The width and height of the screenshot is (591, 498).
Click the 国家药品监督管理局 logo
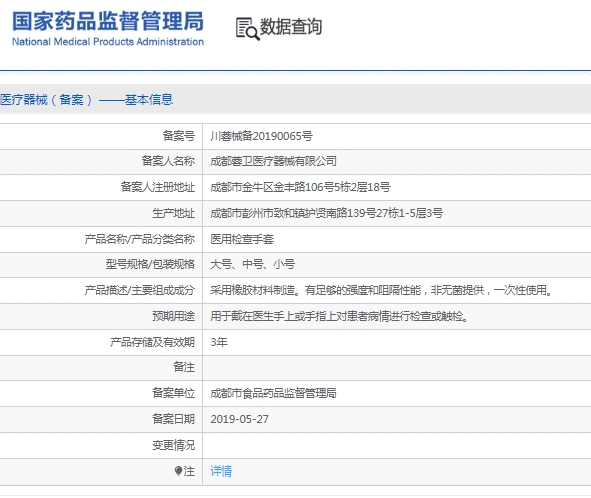pyautogui.click(x=108, y=21)
